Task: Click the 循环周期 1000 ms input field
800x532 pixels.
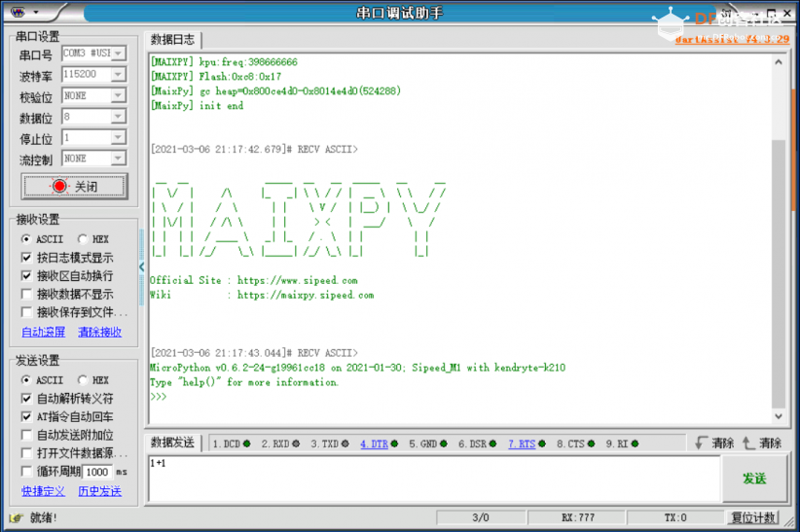Action: pyautogui.click(x=97, y=472)
